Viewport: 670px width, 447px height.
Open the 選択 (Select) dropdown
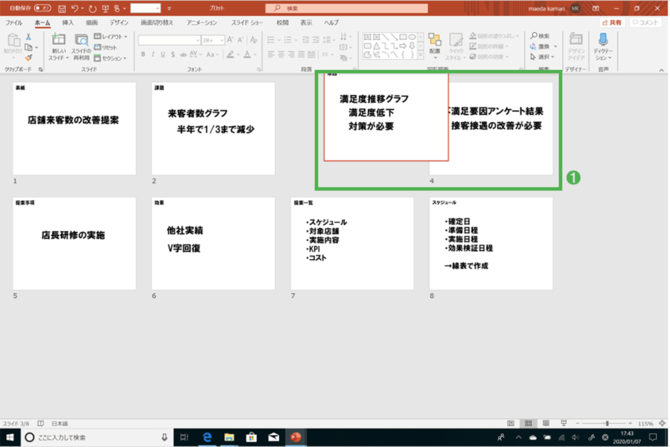pyautogui.click(x=542, y=57)
